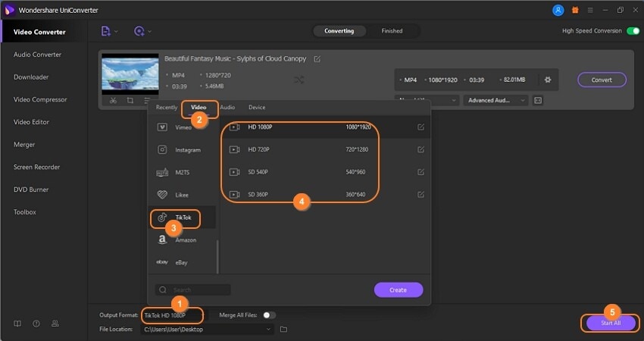Open the Recently tab

(x=167, y=108)
